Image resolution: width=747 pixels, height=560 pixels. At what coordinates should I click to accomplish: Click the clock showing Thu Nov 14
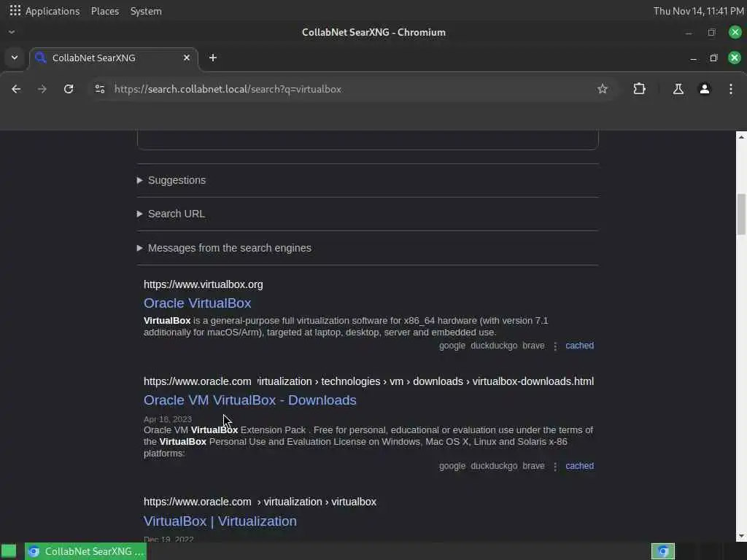click(698, 11)
